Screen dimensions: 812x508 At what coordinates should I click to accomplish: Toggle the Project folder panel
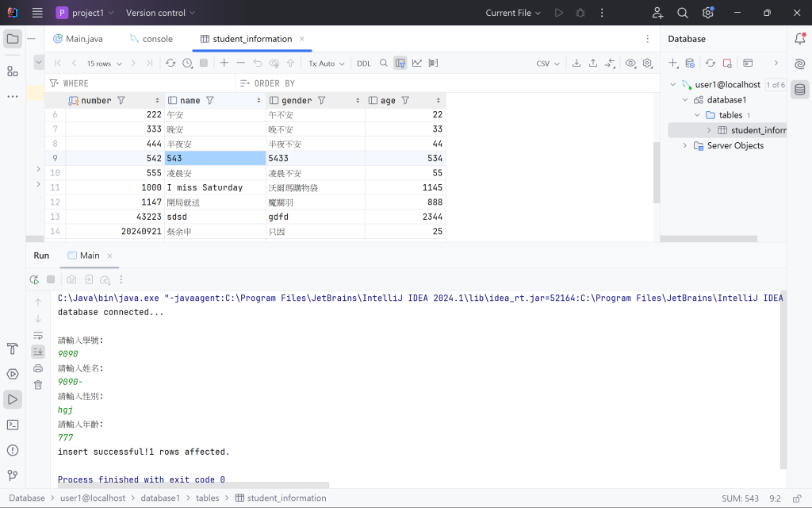click(13, 39)
